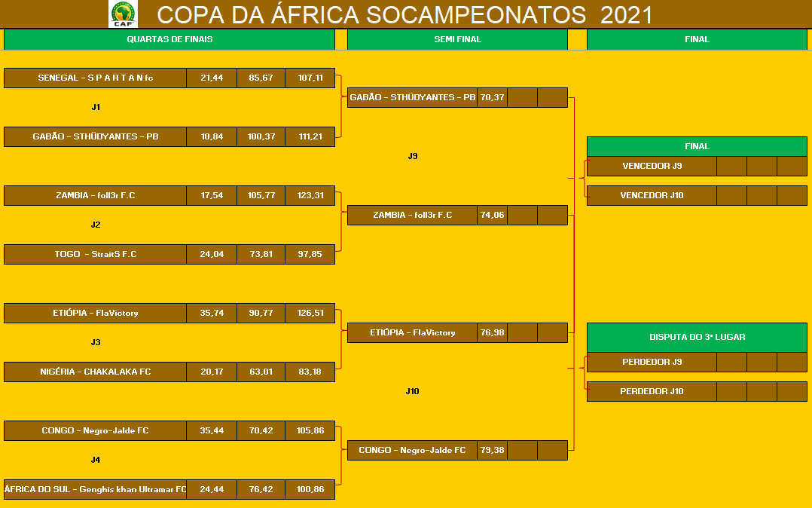Click GABÃO quarterfinal total score 111,21

point(310,137)
